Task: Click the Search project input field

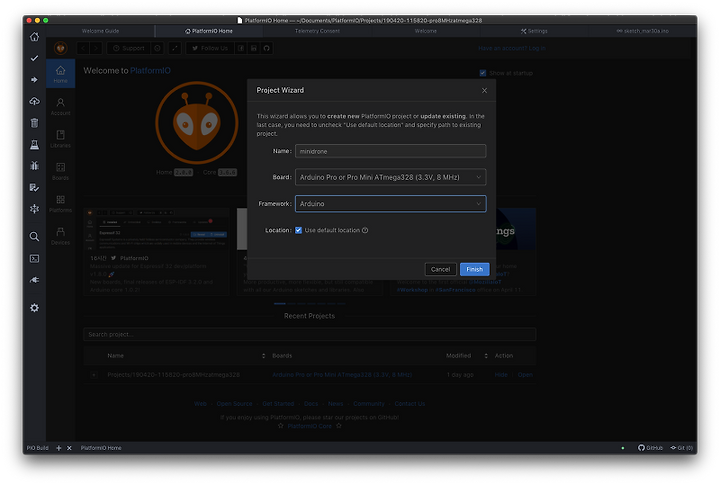Action: 309,334
